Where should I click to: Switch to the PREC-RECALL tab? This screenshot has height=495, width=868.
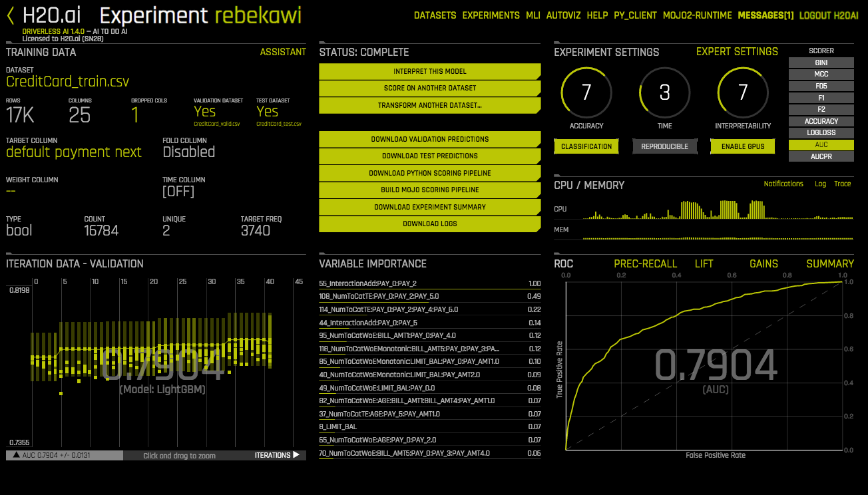click(x=646, y=263)
